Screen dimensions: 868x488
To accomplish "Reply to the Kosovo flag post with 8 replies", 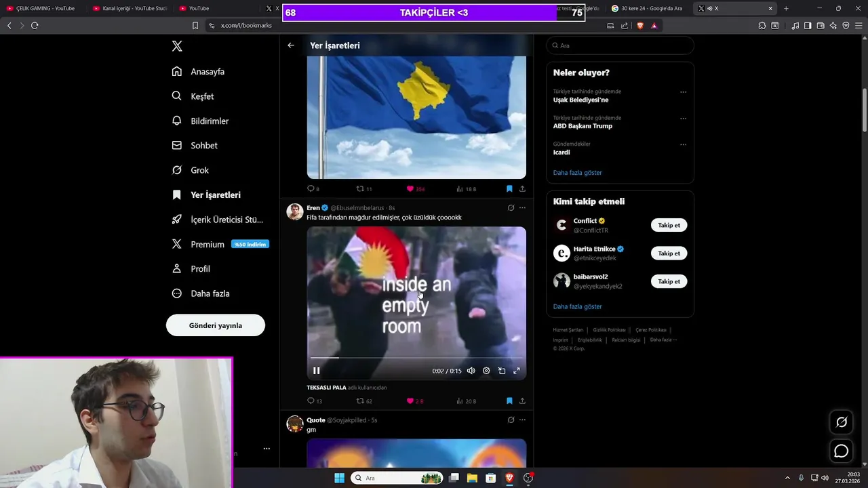I will click(x=313, y=189).
